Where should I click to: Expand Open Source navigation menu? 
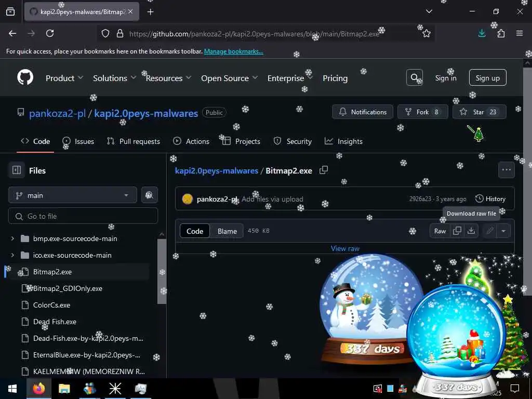pyautogui.click(x=229, y=78)
